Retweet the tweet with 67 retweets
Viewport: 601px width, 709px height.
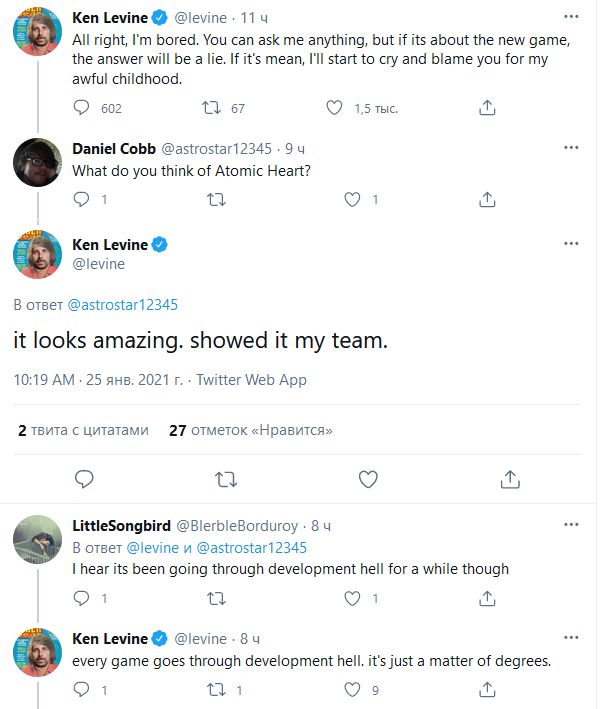(x=212, y=108)
